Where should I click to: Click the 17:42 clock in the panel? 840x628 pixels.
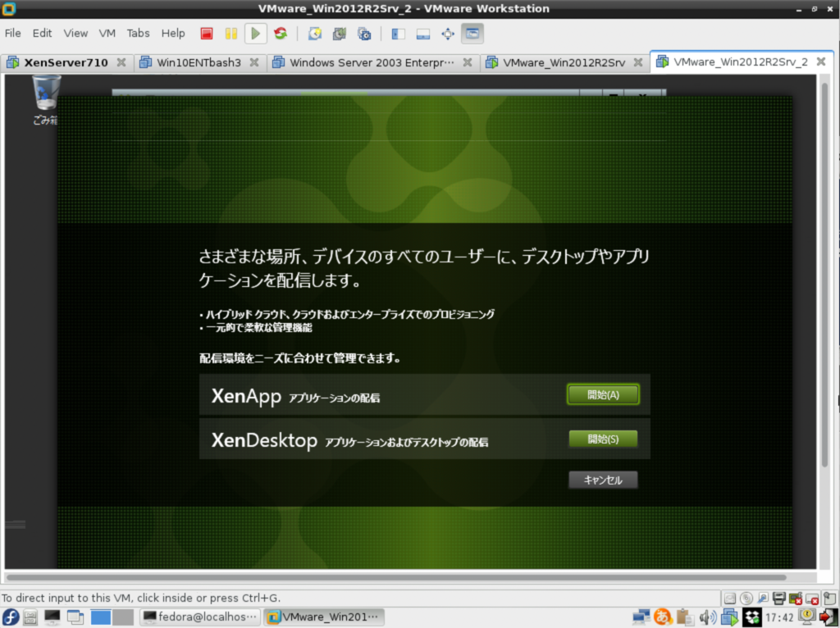pyautogui.click(x=779, y=618)
